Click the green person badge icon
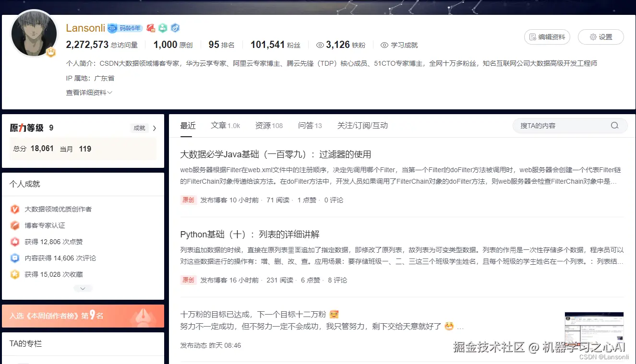Image resolution: width=636 pixels, height=364 pixels. click(163, 28)
